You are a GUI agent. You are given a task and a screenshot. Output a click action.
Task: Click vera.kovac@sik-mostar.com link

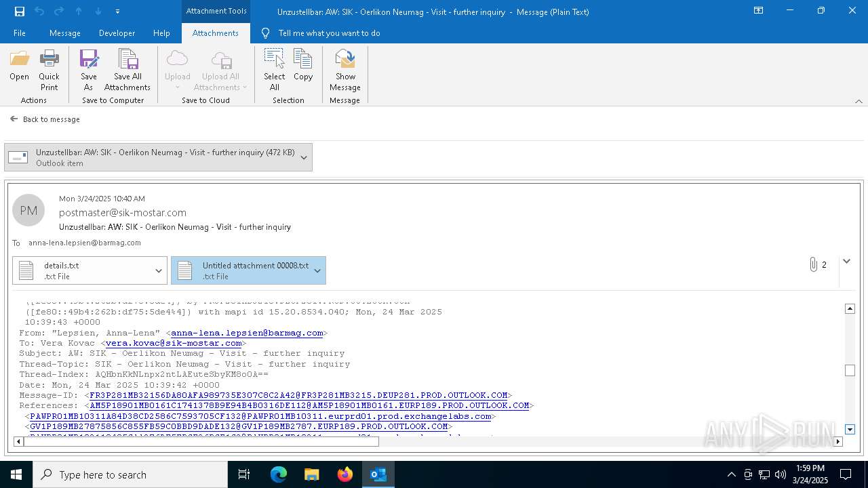coord(174,343)
